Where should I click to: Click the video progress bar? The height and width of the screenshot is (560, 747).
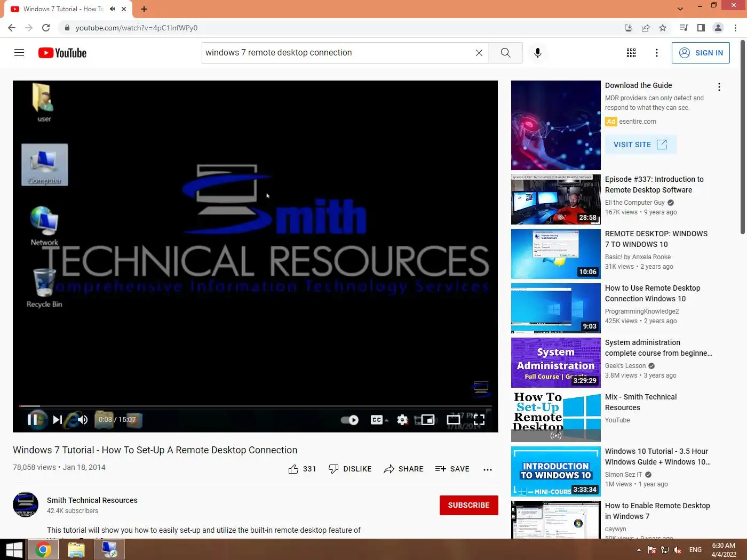click(x=255, y=406)
